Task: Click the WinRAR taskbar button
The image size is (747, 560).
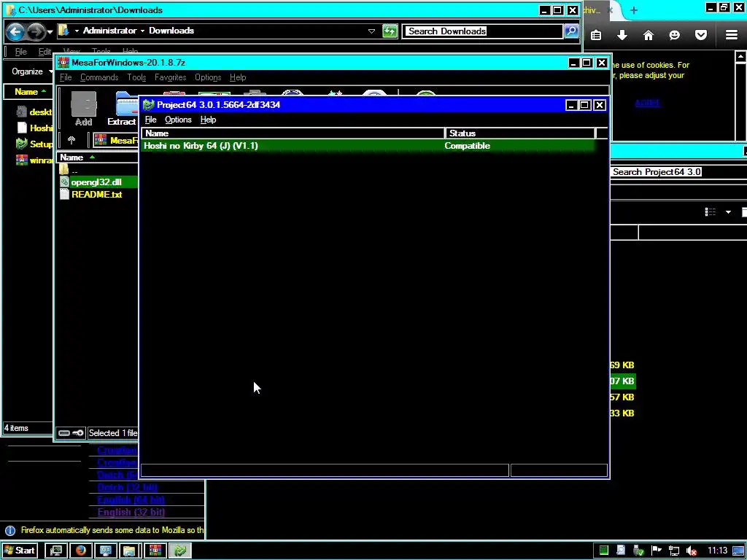Action: coord(155,551)
